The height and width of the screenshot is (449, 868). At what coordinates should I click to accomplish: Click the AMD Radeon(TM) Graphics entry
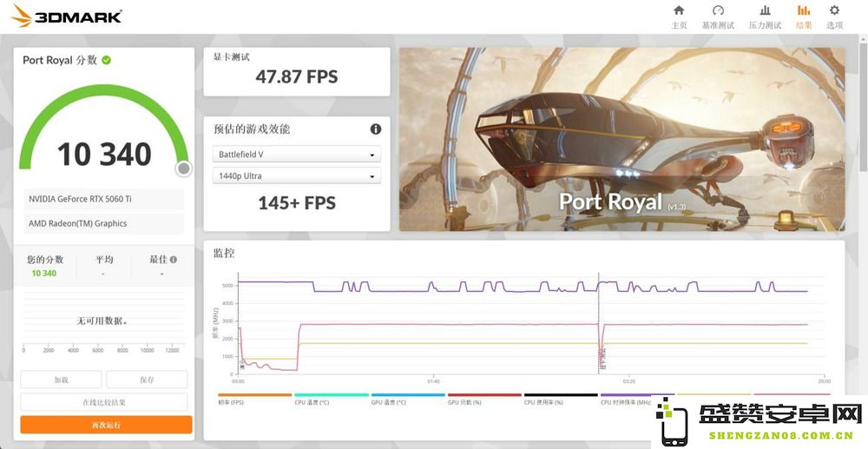[104, 224]
